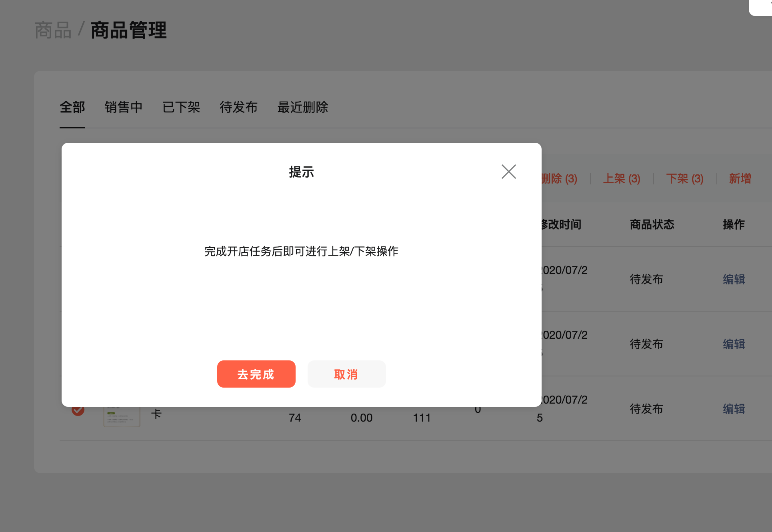Click the 新增 link
This screenshot has height=532, width=772.
[740, 178]
